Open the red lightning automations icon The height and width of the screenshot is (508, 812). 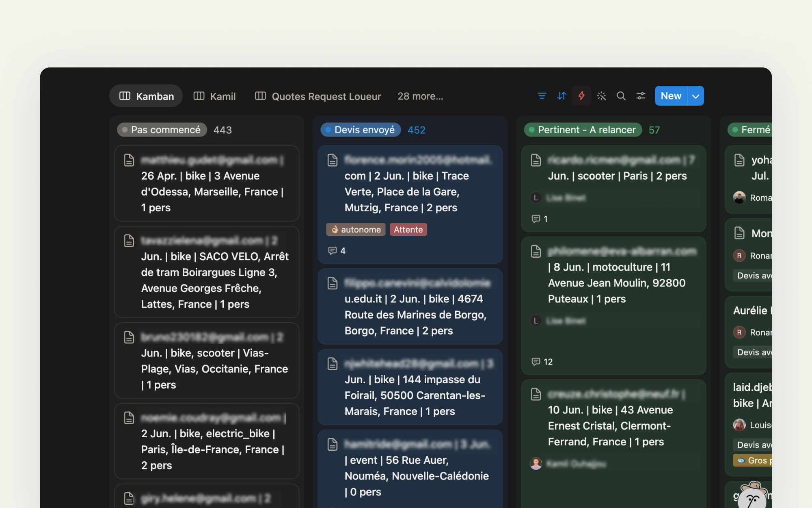pyautogui.click(x=581, y=96)
